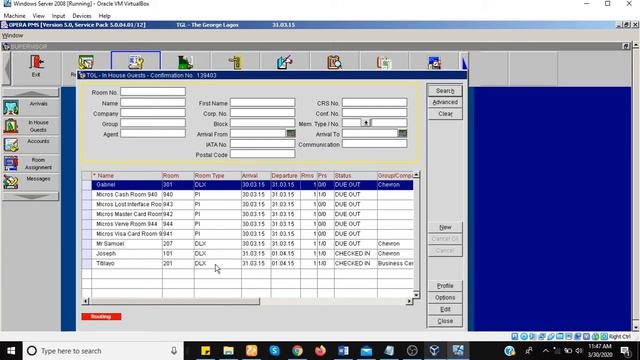Click the Clear button
The image size is (640, 360).
coord(445,114)
